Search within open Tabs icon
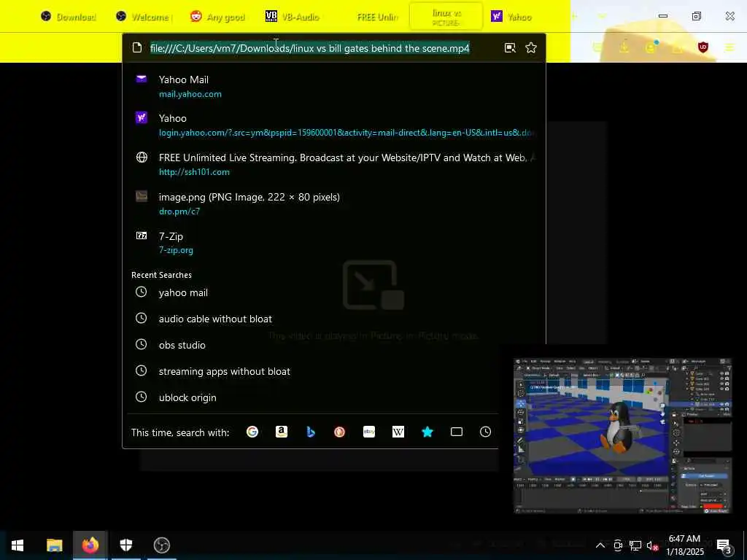 tap(457, 432)
